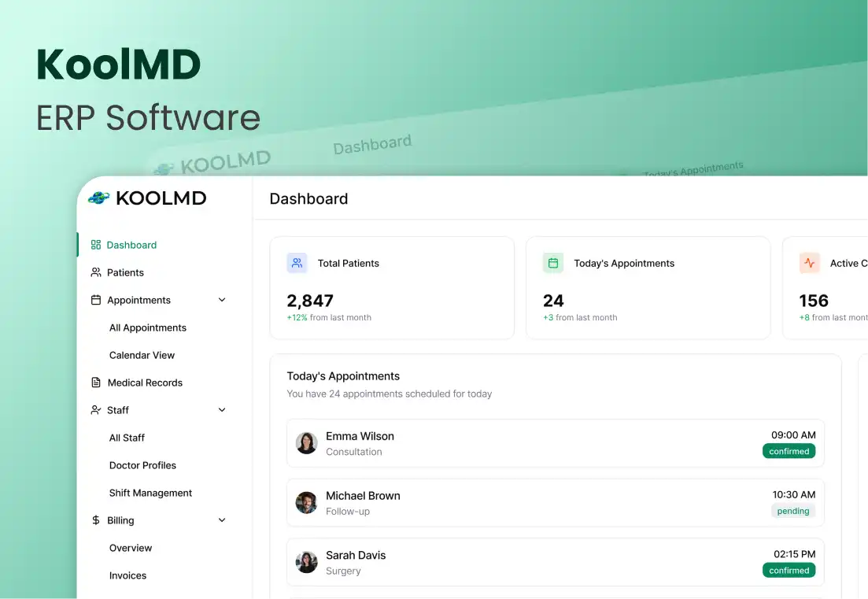Click the Total Patients card users icon
The image size is (868, 599).
[297, 263]
